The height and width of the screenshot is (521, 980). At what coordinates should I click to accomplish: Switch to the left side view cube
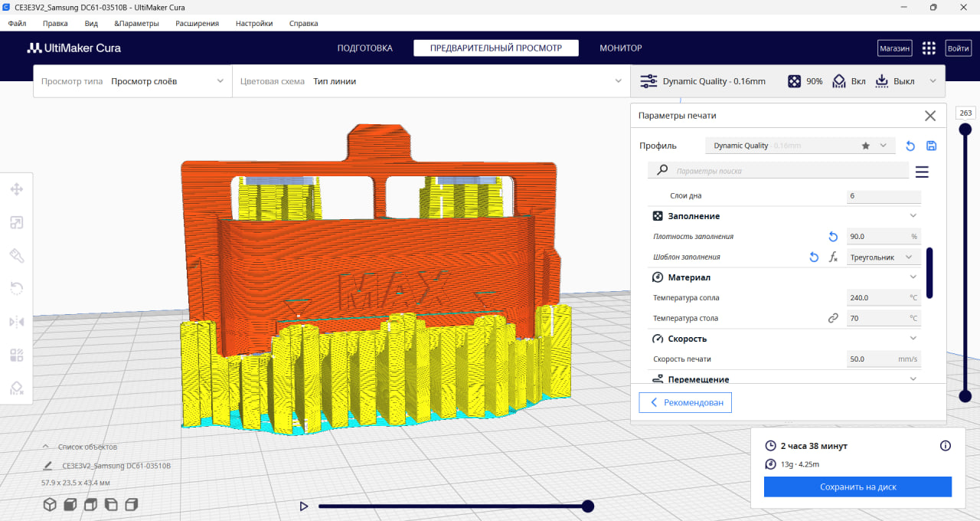111,504
